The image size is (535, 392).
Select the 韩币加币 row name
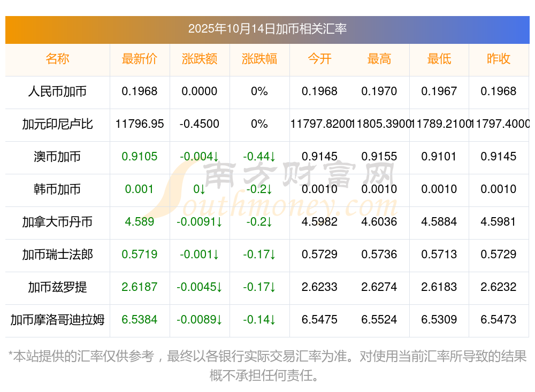point(57,189)
